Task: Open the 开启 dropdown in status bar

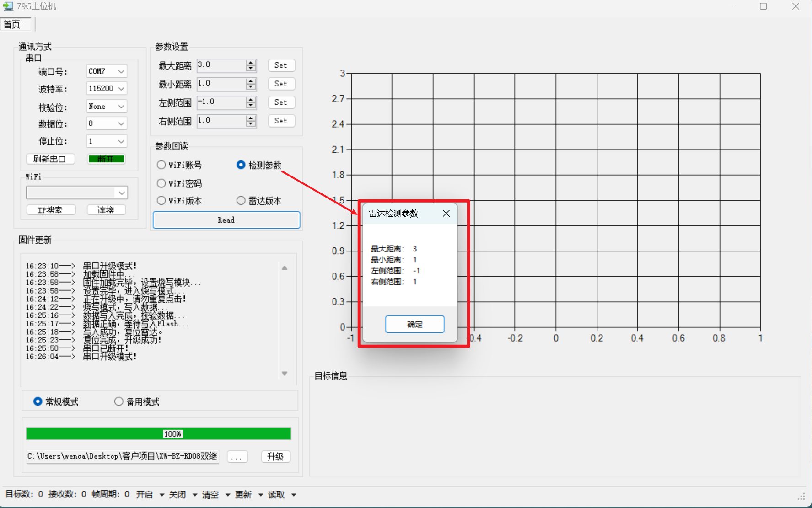Action: coord(162,495)
